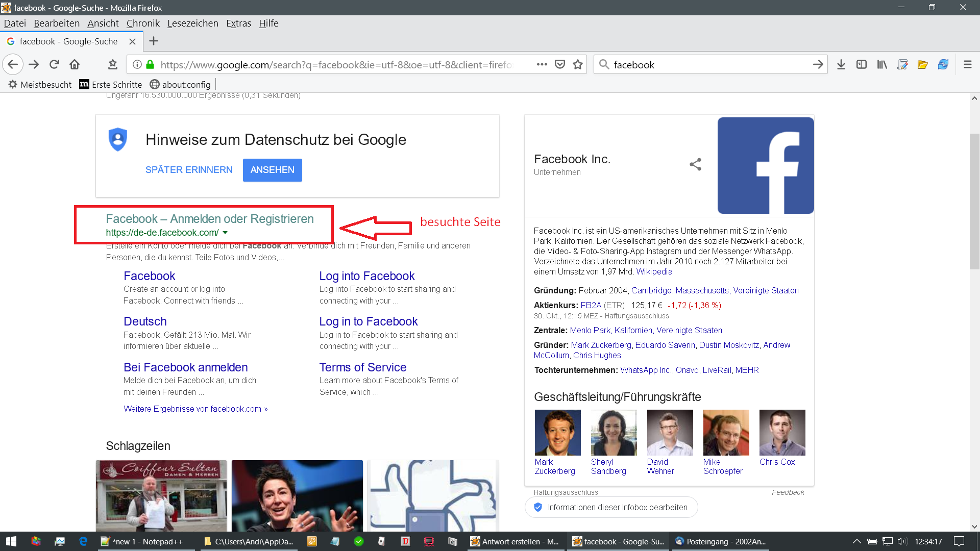
Task: Toggle the sidebar view icon
Action: [862, 64]
